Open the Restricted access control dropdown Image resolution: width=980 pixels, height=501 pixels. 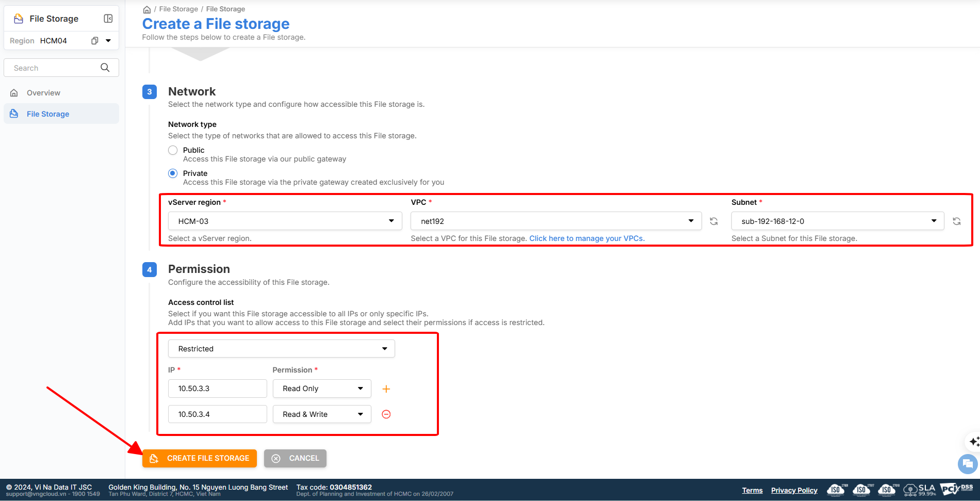[281, 349]
